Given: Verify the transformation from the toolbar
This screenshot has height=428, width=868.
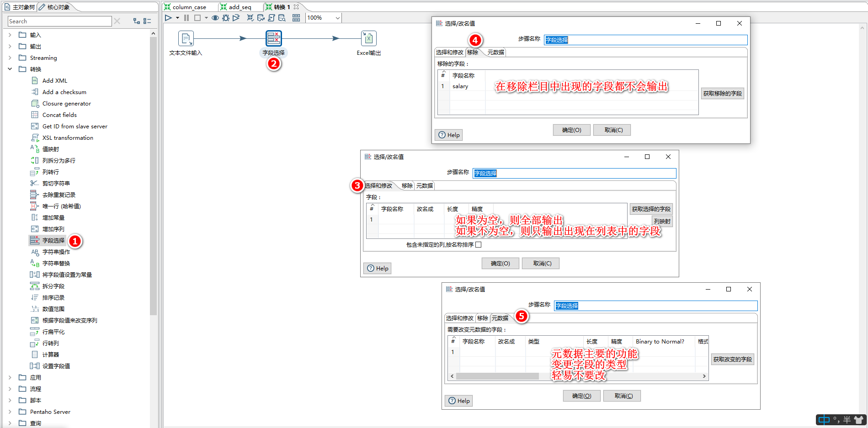Looking at the screenshot, I should [250, 18].
